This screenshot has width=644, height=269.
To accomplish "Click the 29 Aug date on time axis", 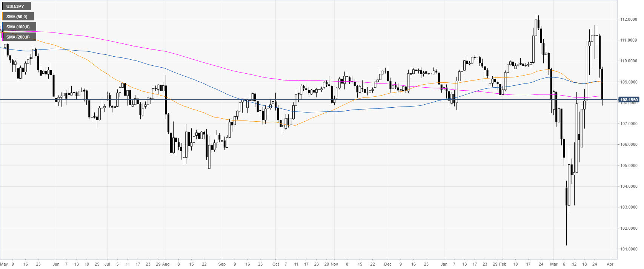I will 163,264.
